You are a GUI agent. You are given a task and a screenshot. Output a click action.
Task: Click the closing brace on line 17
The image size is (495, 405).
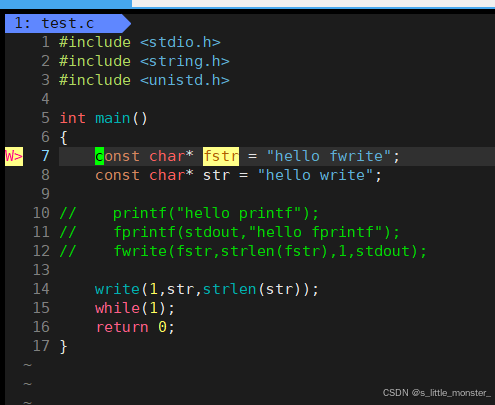pyautogui.click(x=63, y=346)
